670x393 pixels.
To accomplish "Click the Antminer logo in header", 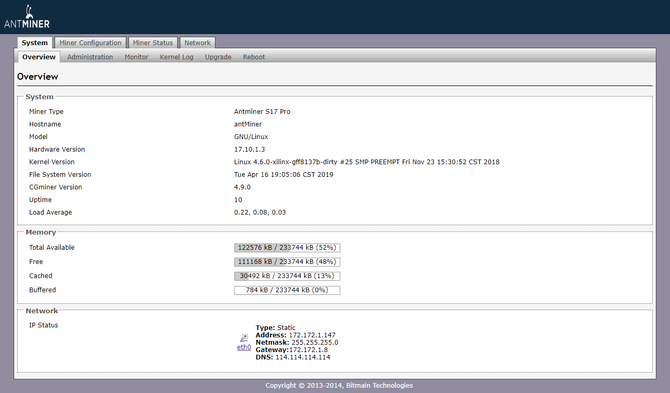I will coord(27,17).
